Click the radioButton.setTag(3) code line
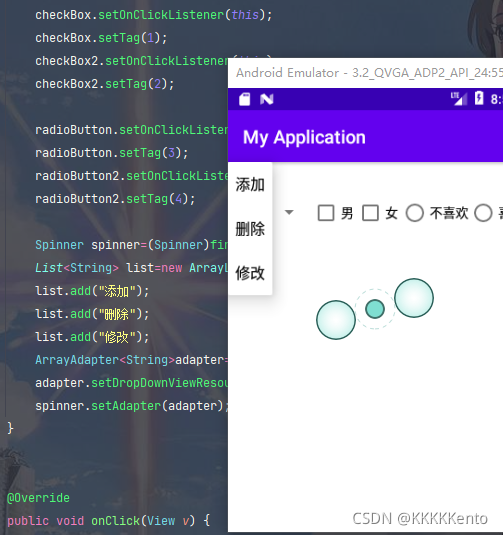This screenshot has width=503, height=535. pyautogui.click(x=112, y=153)
